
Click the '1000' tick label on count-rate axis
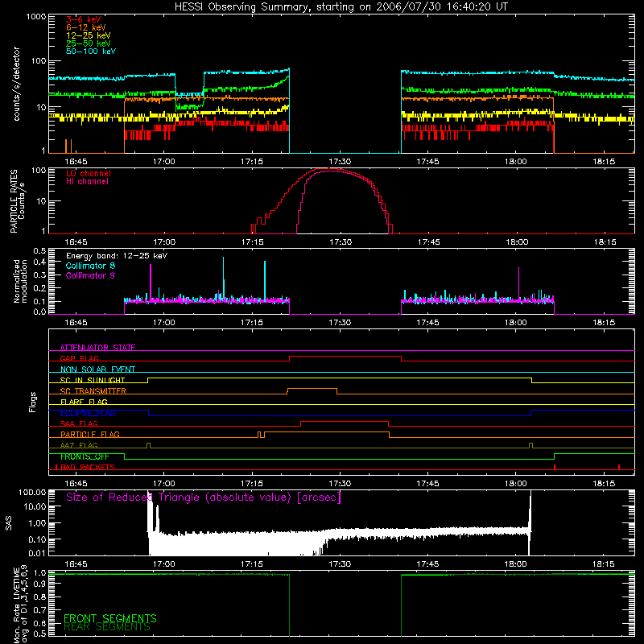coord(36,17)
